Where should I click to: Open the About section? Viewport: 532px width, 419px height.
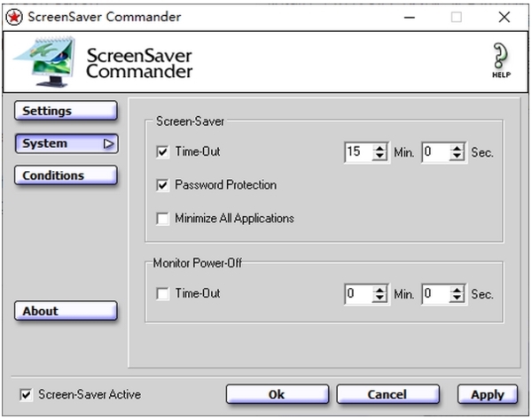66,311
